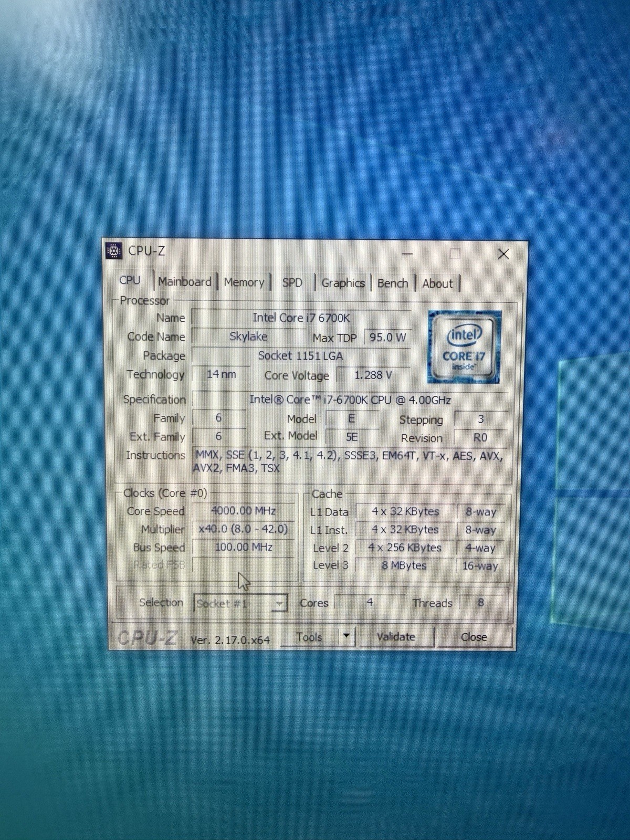Click the Model value E
This screenshot has width=630, height=840.
coord(352,419)
